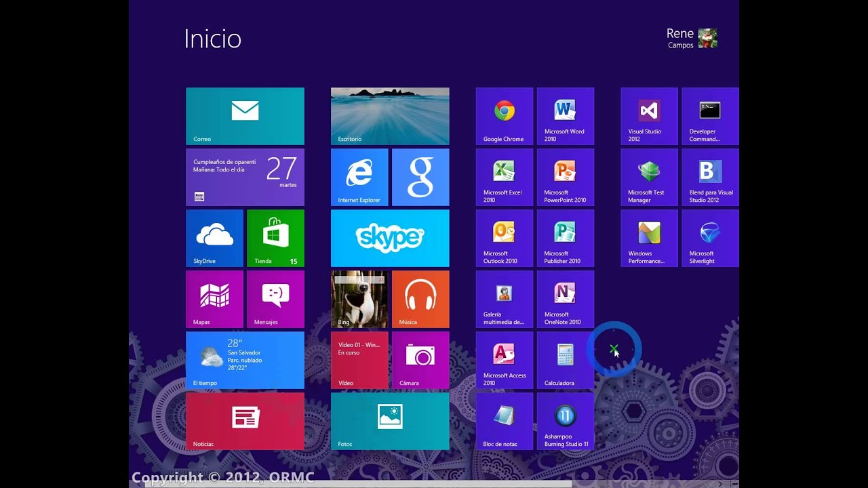Launch the Skype tile
Screen dimensions: 868x488
point(390,238)
